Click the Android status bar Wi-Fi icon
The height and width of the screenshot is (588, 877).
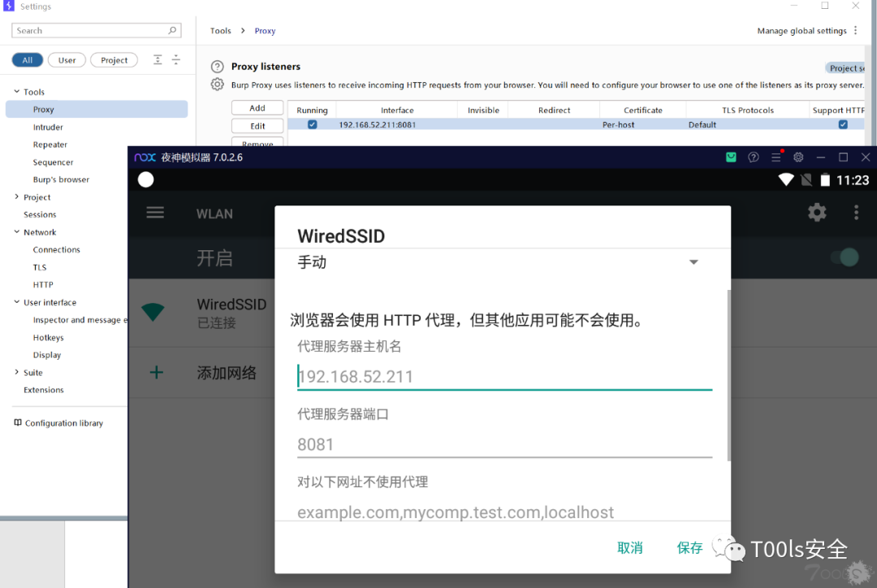pos(786,179)
